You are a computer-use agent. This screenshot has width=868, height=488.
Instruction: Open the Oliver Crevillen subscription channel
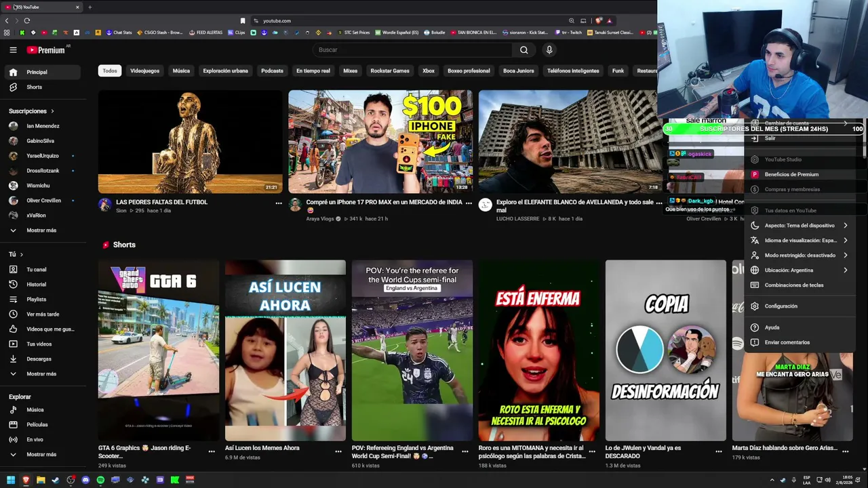[x=41, y=201]
